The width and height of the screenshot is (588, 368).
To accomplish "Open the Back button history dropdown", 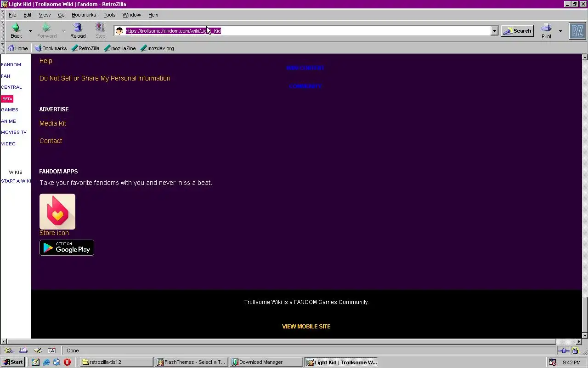I will pyautogui.click(x=31, y=31).
